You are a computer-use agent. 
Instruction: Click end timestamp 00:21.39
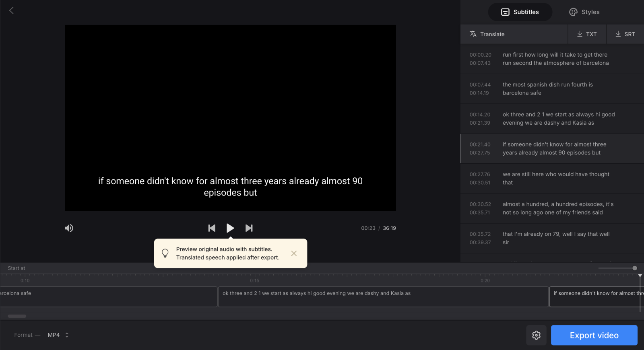[x=480, y=123]
